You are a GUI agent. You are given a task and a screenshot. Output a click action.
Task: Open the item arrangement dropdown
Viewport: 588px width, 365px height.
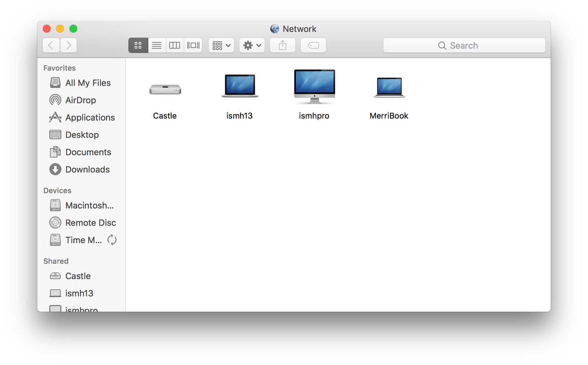coord(221,45)
